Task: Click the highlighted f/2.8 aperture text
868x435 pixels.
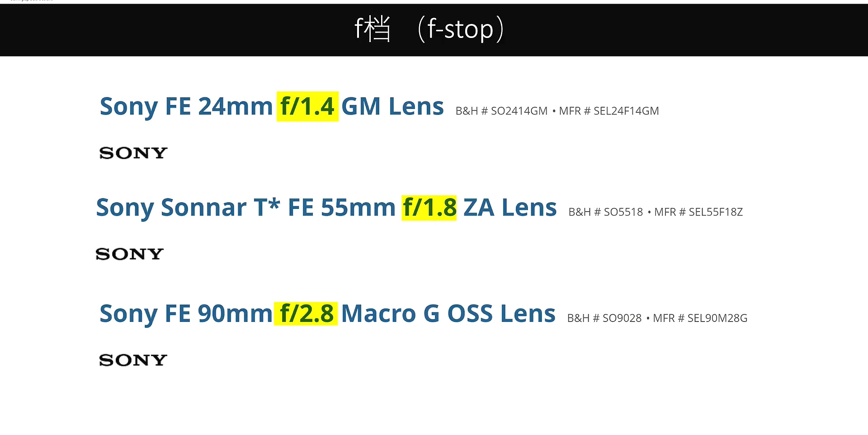Action: click(306, 314)
